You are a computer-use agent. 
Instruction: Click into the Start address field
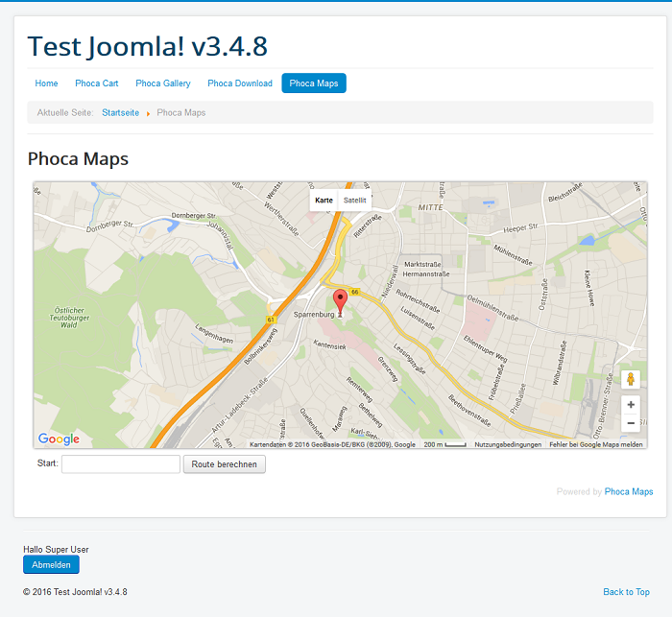(121, 464)
